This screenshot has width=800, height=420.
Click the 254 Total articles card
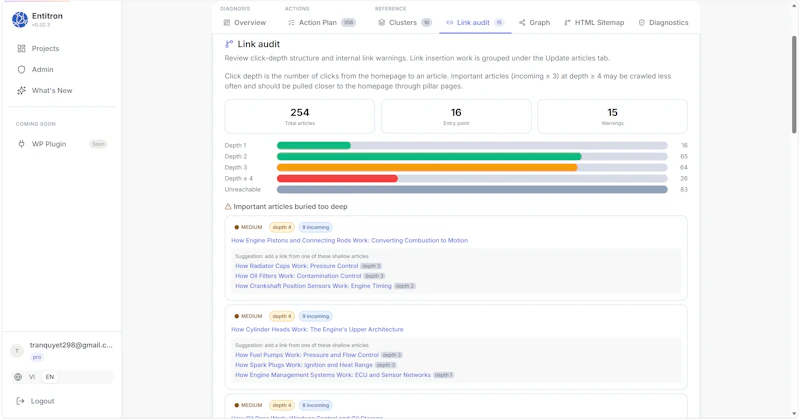click(299, 116)
